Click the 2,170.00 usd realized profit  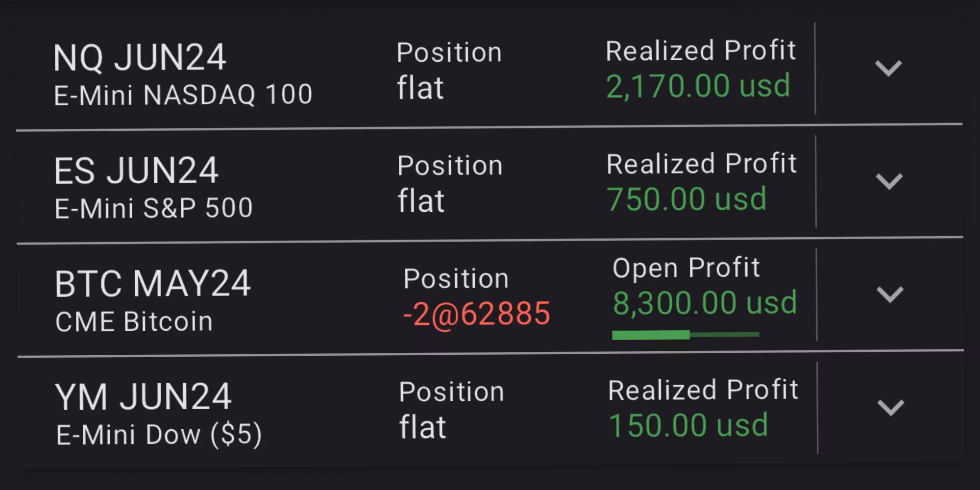tap(698, 86)
